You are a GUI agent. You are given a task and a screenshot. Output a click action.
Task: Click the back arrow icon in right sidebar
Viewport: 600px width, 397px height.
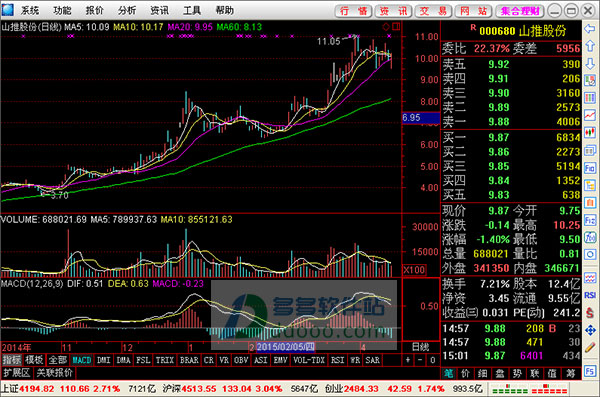click(x=589, y=29)
